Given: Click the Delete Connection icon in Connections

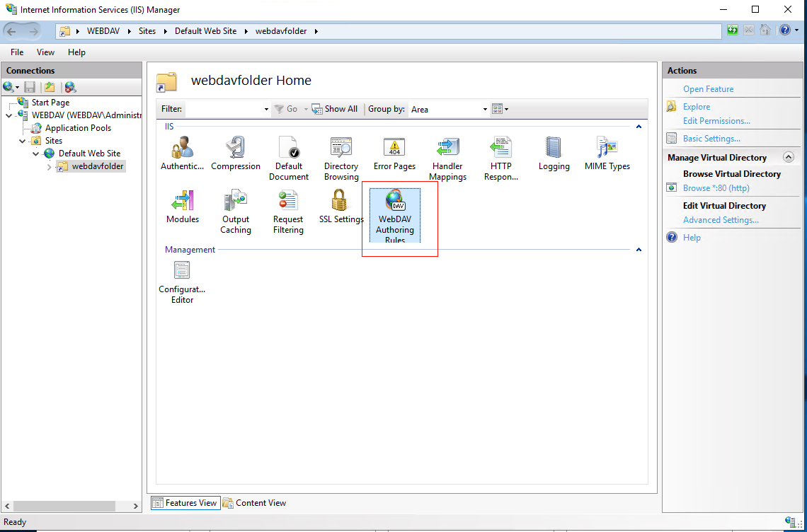Looking at the screenshot, I should pos(71,87).
